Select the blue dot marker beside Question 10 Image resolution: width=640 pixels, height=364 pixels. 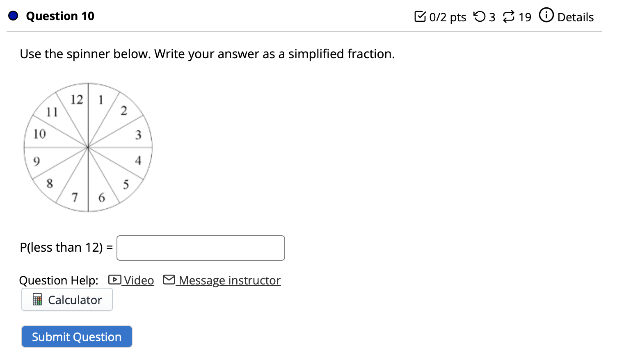pyautogui.click(x=12, y=16)
